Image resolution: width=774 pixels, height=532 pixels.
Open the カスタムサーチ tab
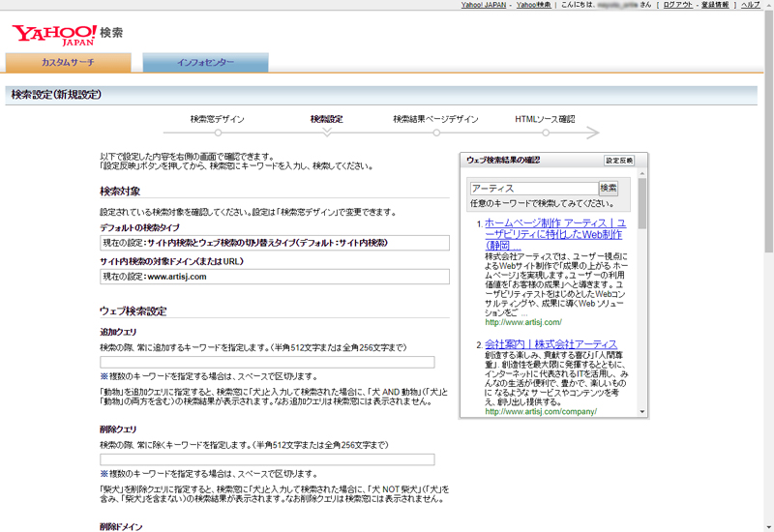point(68,63)
